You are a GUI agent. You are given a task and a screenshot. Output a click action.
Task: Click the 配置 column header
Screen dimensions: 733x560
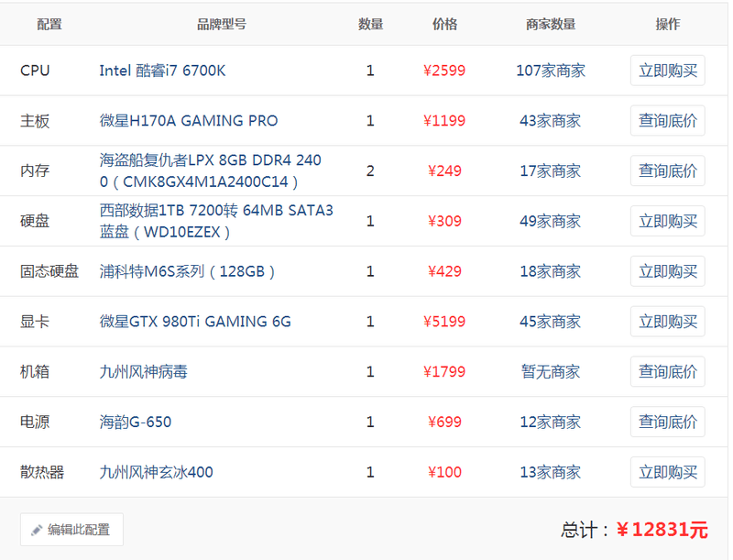click(x=49, y=24)
